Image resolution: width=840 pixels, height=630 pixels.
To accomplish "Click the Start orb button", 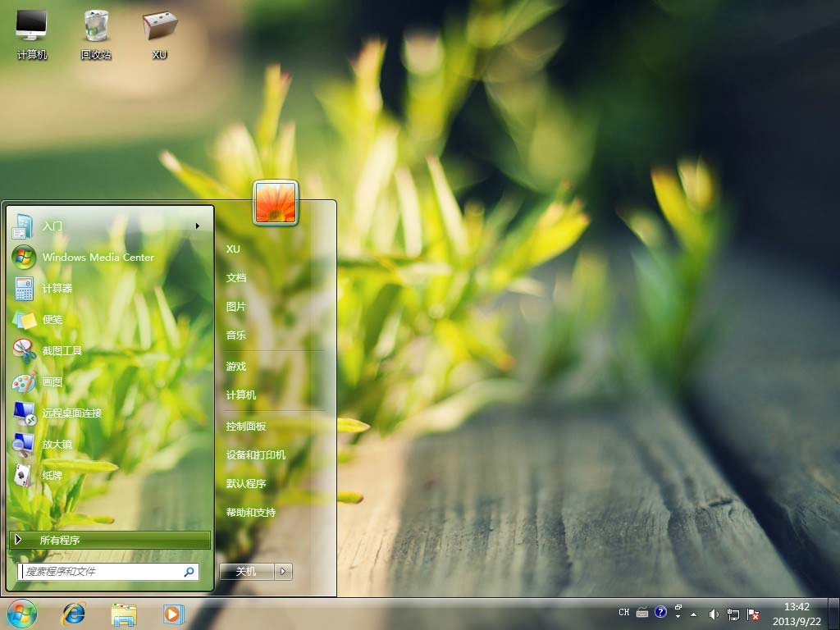I will pos(22,612).
